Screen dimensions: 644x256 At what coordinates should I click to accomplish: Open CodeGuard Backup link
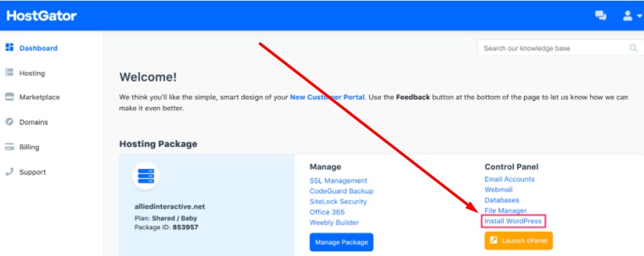coord(342,191)
